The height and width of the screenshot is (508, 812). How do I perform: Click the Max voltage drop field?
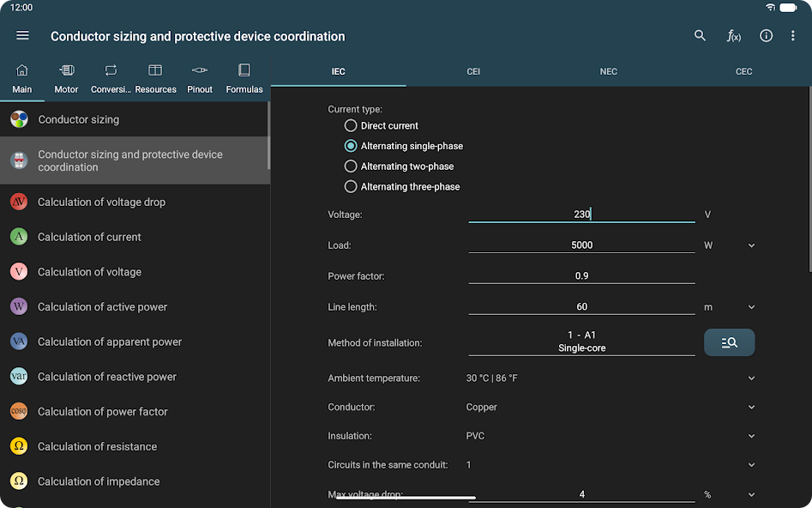pos(581,494)
